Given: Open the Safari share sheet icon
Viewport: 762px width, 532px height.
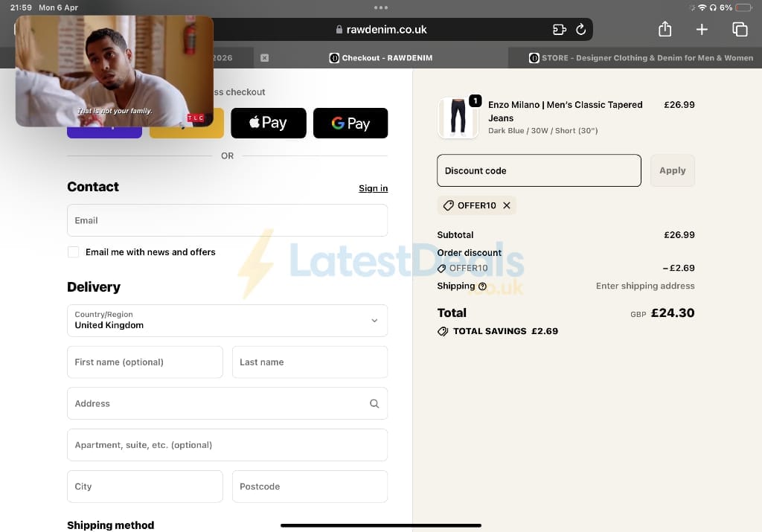Looking at the screenshot, I should click(665, 29).
